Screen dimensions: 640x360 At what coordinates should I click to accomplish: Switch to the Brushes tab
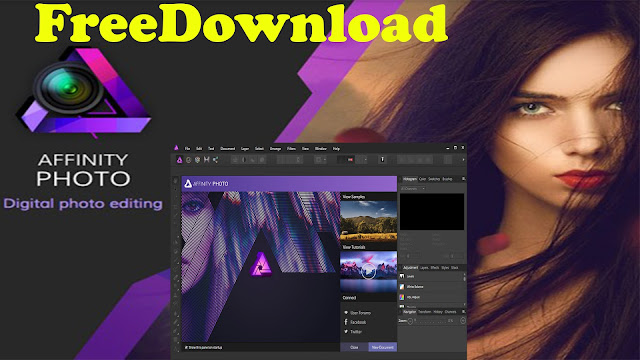tap(447, 179)
